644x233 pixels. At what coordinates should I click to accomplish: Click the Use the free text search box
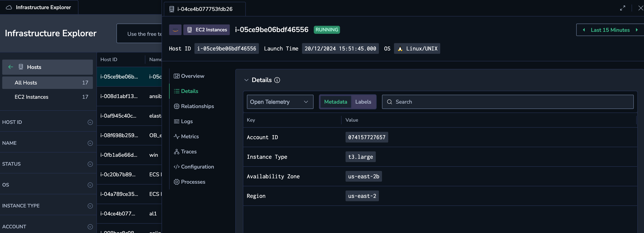pos(139,34)
